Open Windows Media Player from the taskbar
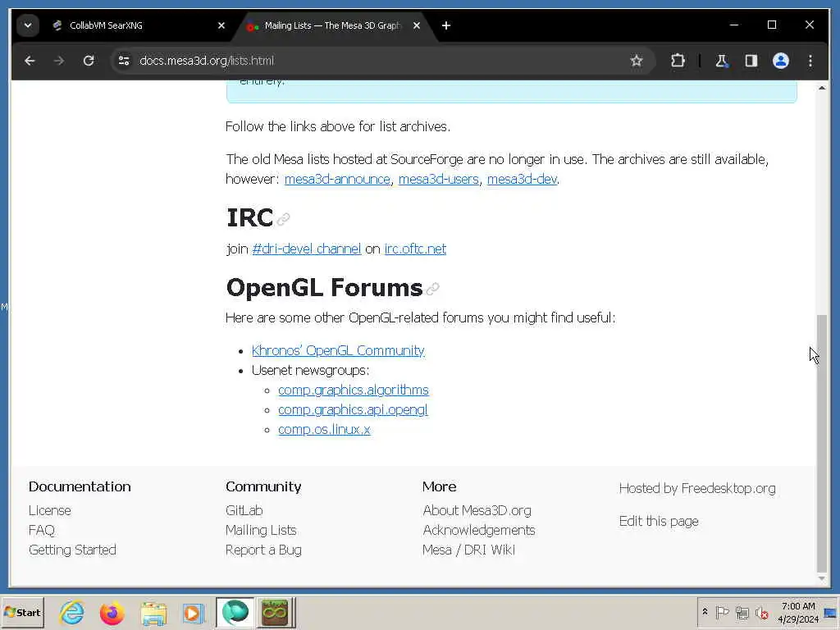840x630 pixels. 193,612
